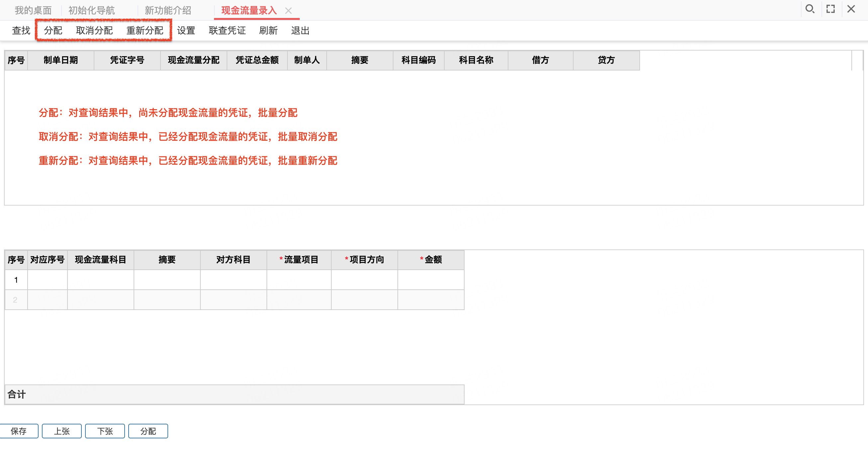Switch to the 我的桌面 tab
This screenshot has width=868, height=457.
pyautogui.click(x=33, y=10)
